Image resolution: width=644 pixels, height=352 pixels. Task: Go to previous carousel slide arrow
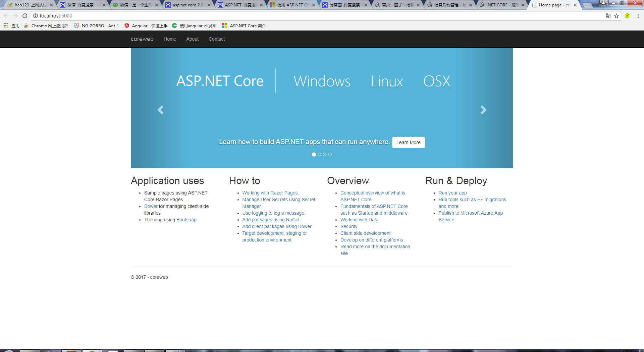pyautogui.click(x=160, y=110)
